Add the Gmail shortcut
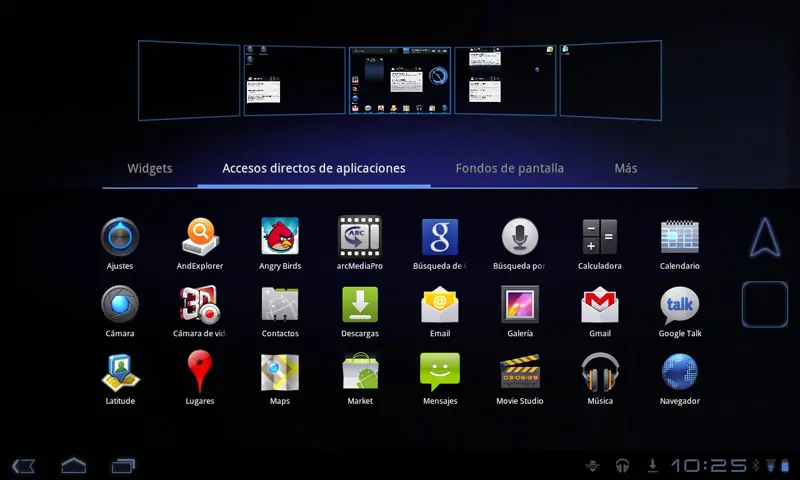This screenshot has width=800, height=480. coord(599,304)
